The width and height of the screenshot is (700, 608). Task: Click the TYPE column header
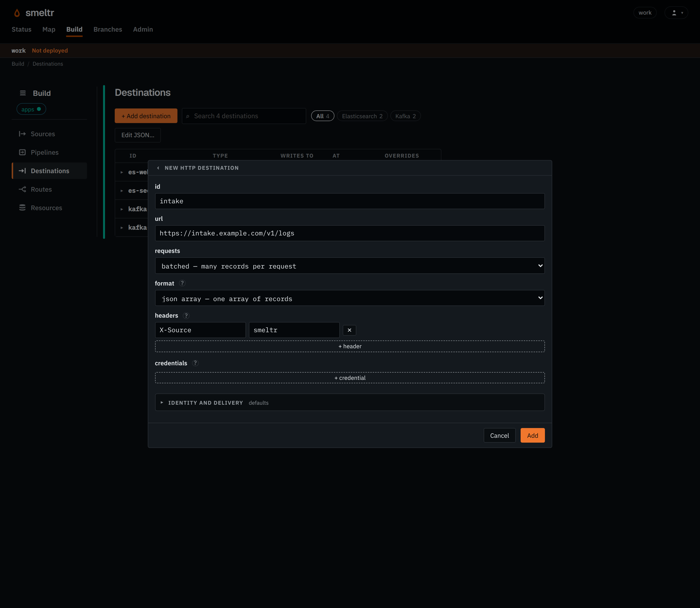point(220,156)
